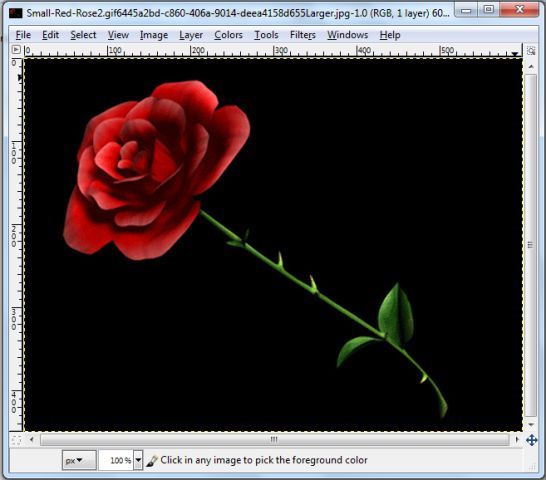Click the horizontal scrollbar left arrow
The image size is (546, 480).
(32, 440)
